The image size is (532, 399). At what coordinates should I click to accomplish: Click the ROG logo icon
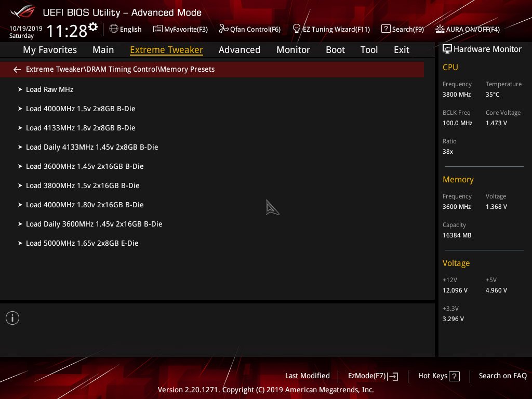[23, 11]
